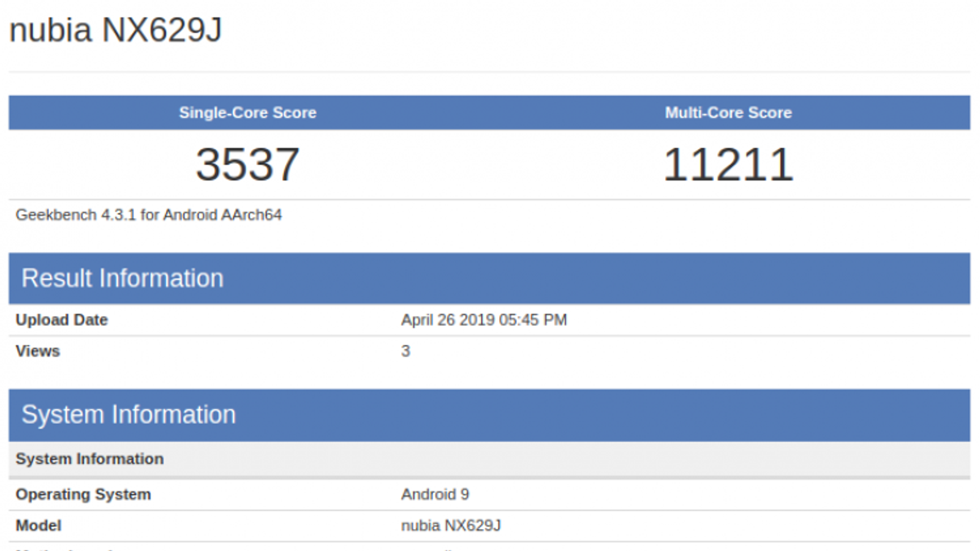Click the Views count value 3
This screenshot has height=551, width=980.
[405, 351]
